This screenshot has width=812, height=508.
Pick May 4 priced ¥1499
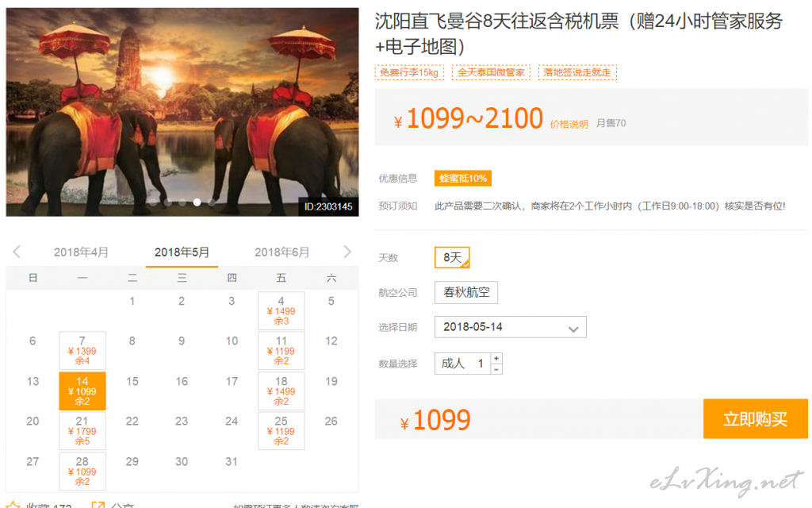pos(282,310)
